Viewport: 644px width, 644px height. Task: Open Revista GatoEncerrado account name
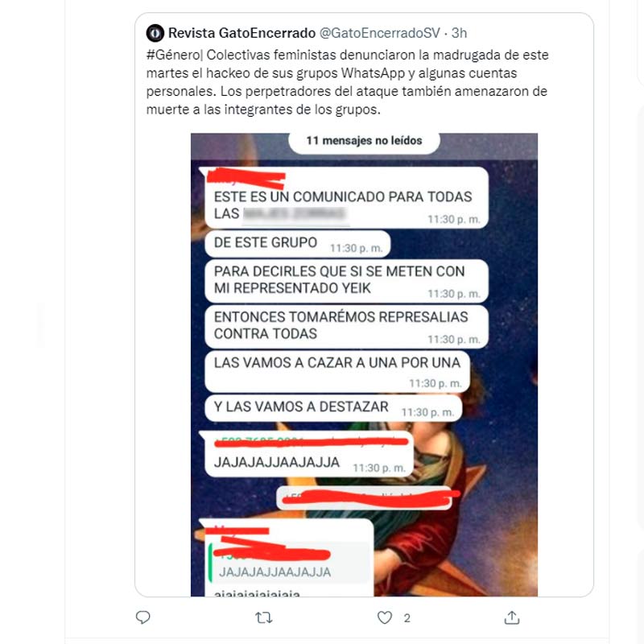pos(242,33)
